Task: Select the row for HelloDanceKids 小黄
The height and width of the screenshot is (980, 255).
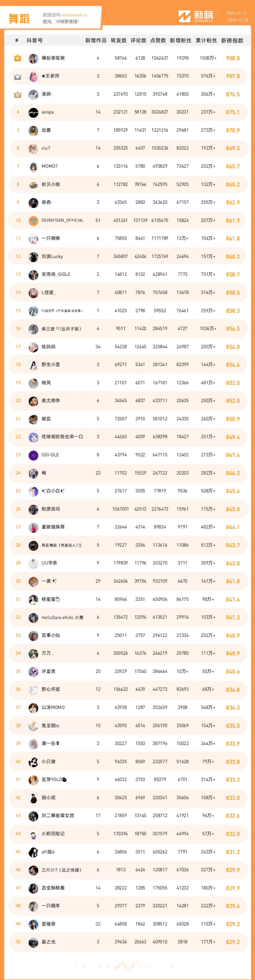Action: click(128, 617)
